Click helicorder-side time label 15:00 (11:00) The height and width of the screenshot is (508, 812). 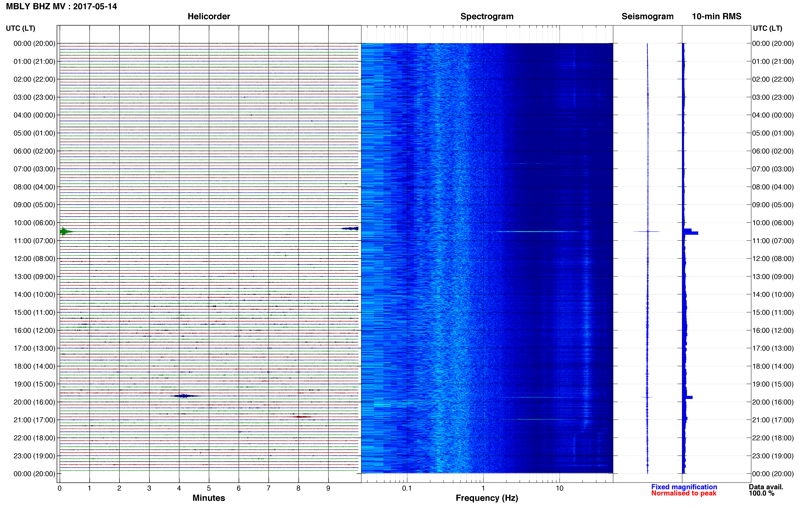[34, 312]
